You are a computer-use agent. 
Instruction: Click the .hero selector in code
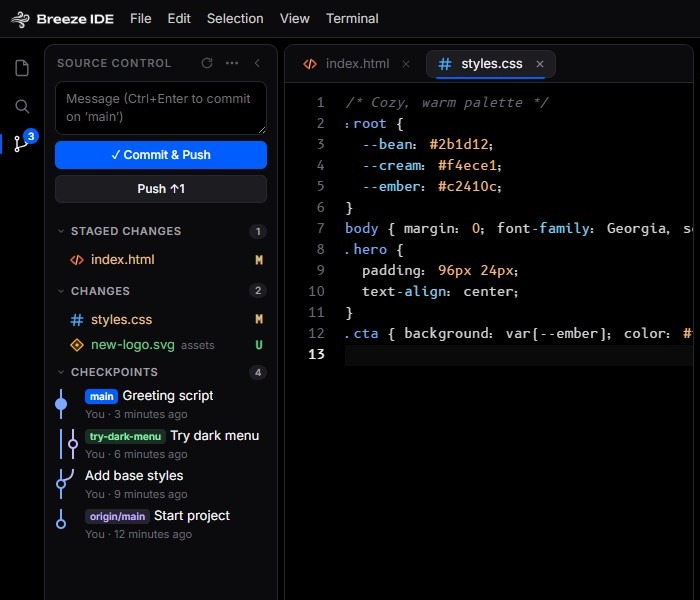[x=366, y=249]
